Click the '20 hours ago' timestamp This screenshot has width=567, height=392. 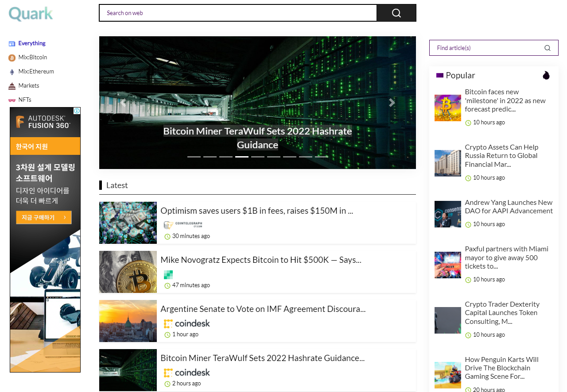tap(489, 389)
